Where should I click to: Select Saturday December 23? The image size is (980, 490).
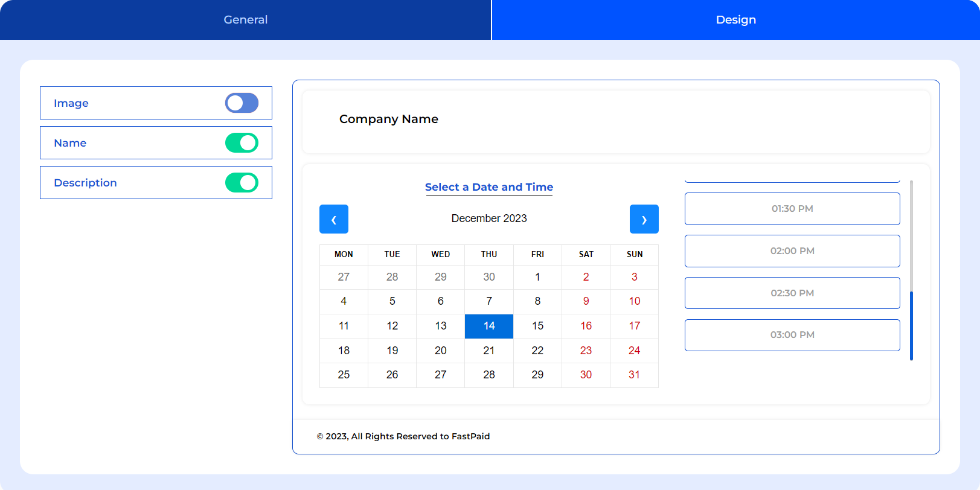pos(586,351)
